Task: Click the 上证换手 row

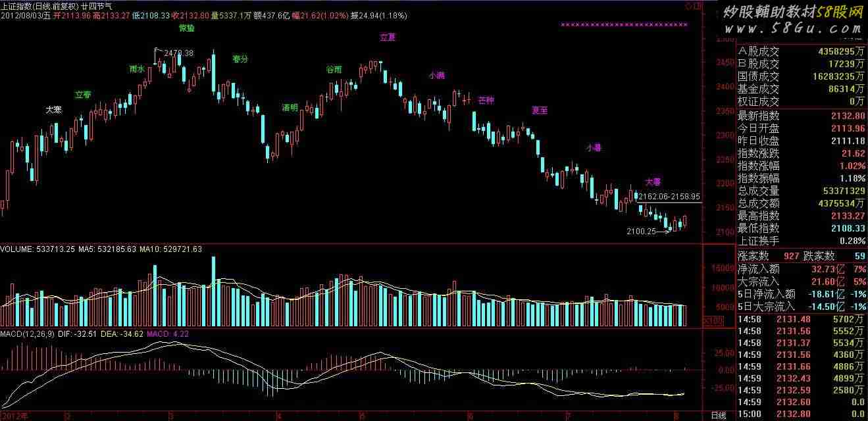Action: (802, 241)
